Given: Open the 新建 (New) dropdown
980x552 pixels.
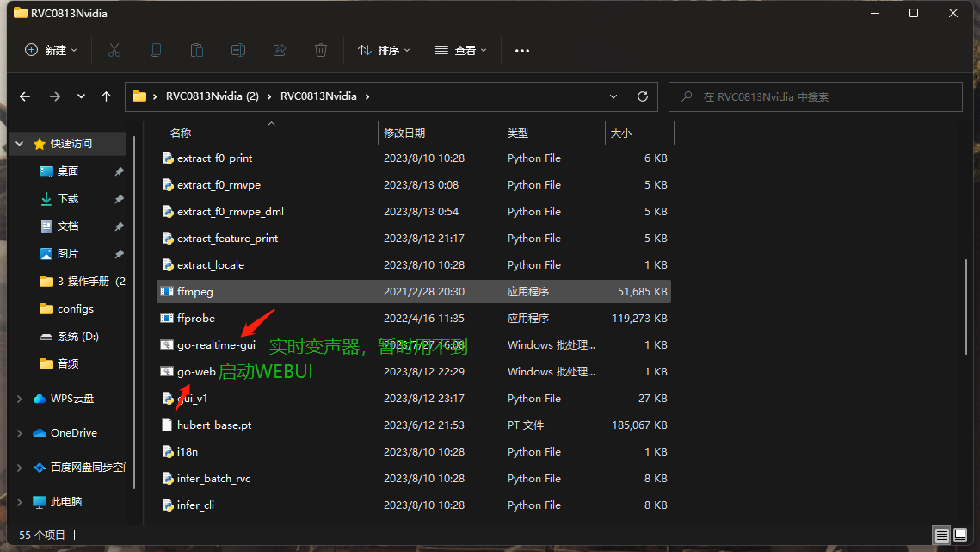Looking at the screenshot, I should 50,50.
